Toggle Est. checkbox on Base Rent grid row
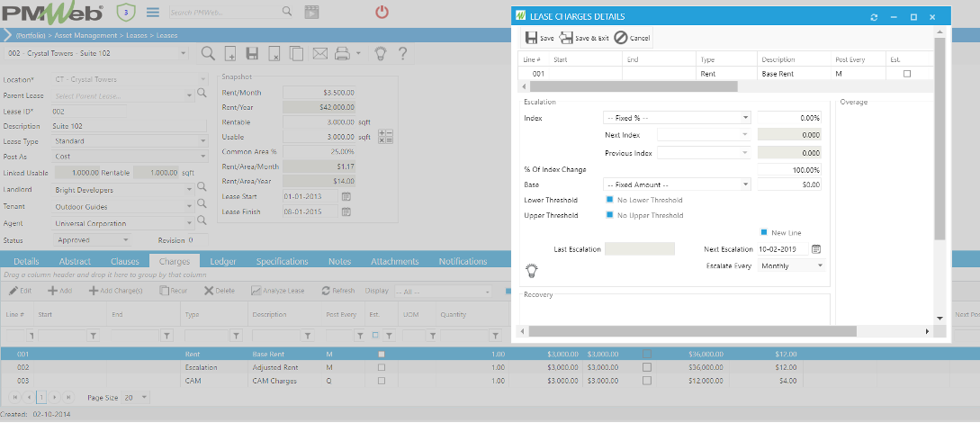 click(x=382, y=354)
